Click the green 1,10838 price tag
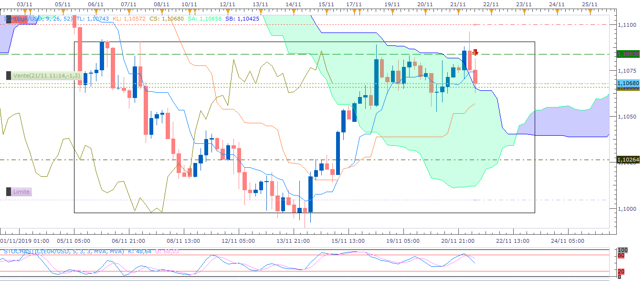Viewport: 644px width, 281px height. (628, 54)
